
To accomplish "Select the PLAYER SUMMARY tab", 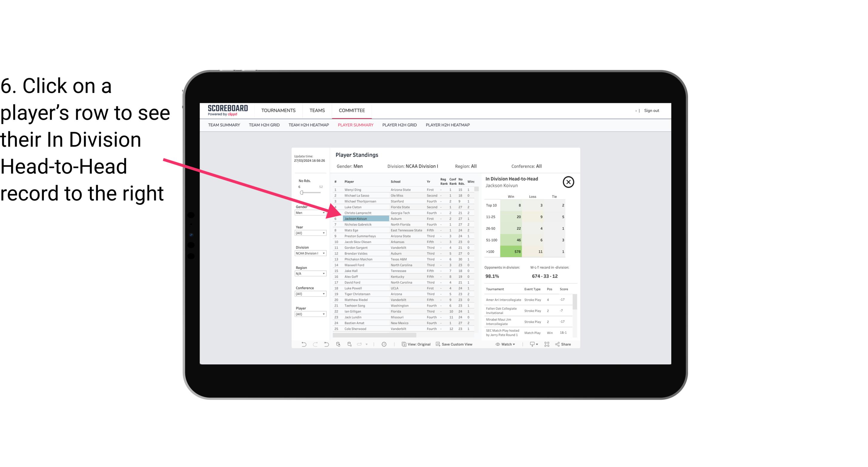I will [354, 125].
